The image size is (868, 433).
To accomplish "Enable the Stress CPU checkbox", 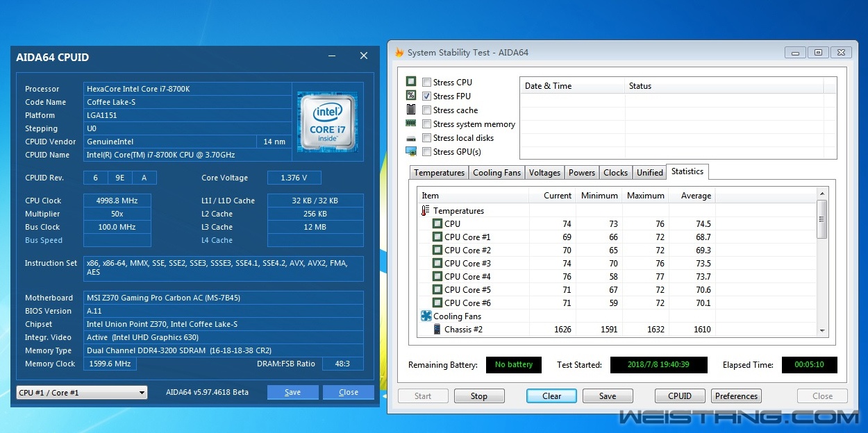I will click(426, 82).
